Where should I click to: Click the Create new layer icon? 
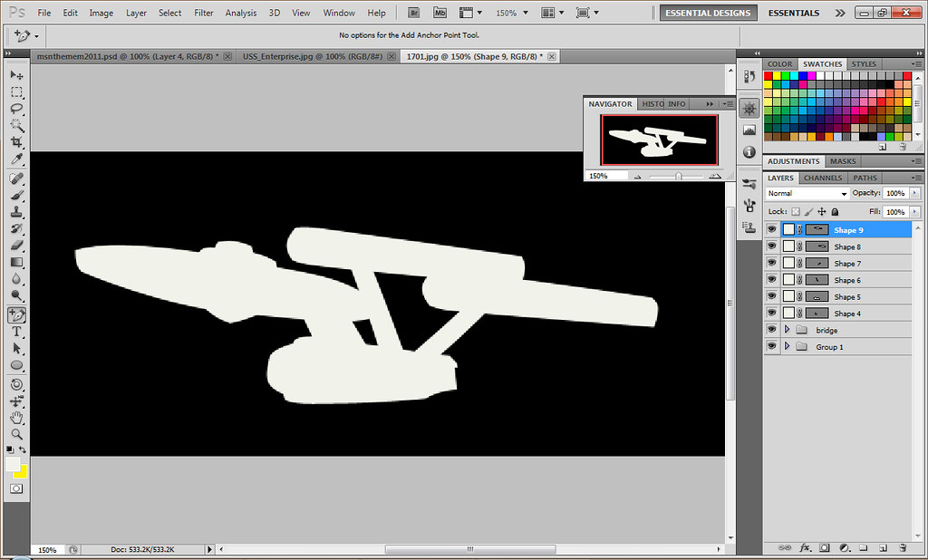[x=882, y=548]
